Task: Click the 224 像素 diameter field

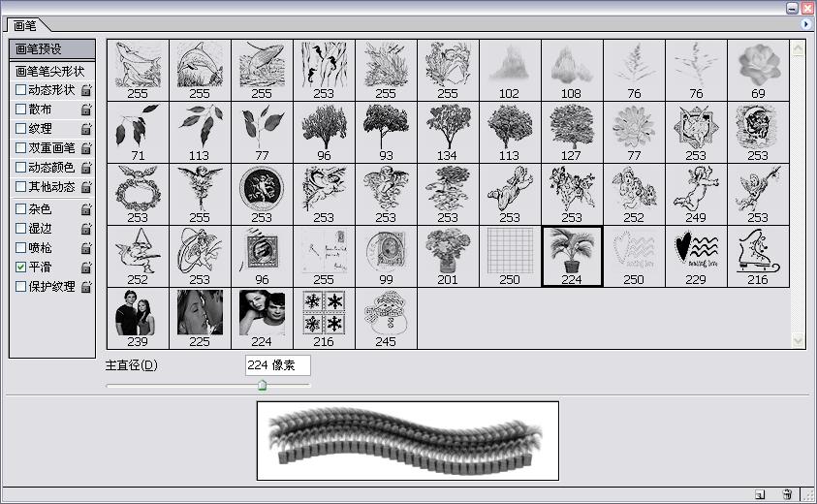Action: (278, 365)
